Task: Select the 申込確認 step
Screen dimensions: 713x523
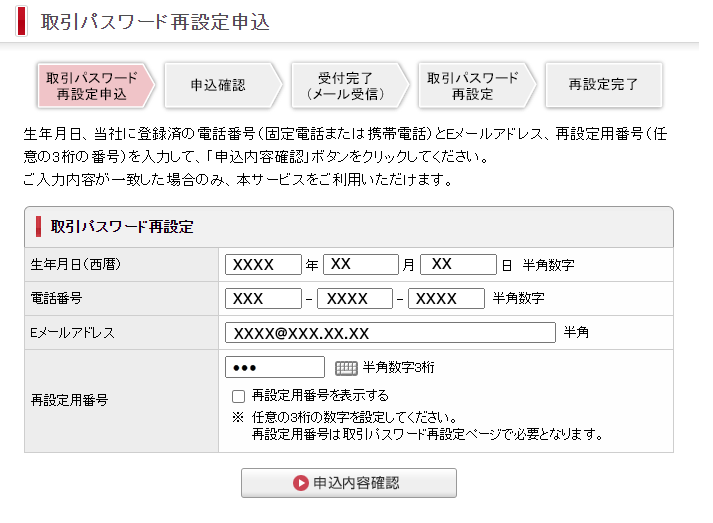Action: click(x=218, y=86)
